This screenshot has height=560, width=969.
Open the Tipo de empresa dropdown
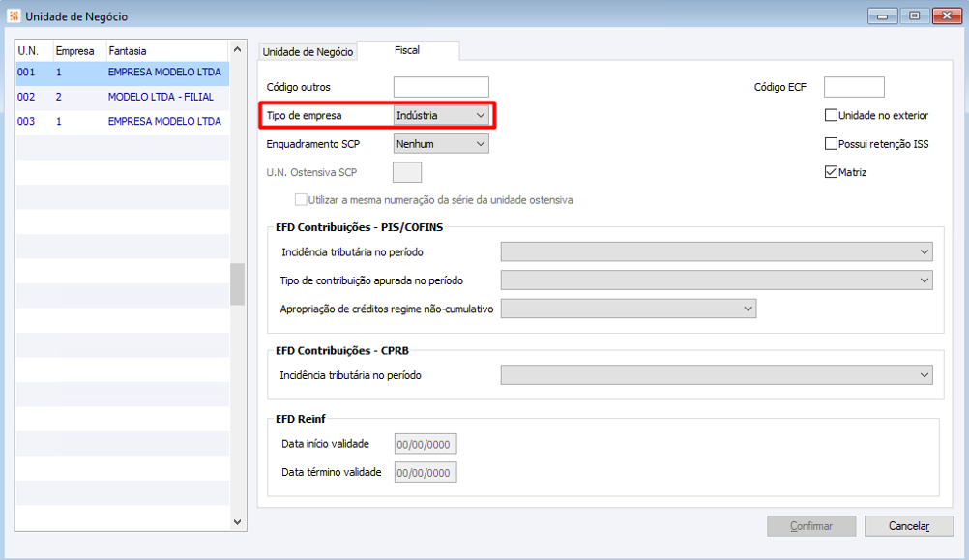click(x=441, y=116)
